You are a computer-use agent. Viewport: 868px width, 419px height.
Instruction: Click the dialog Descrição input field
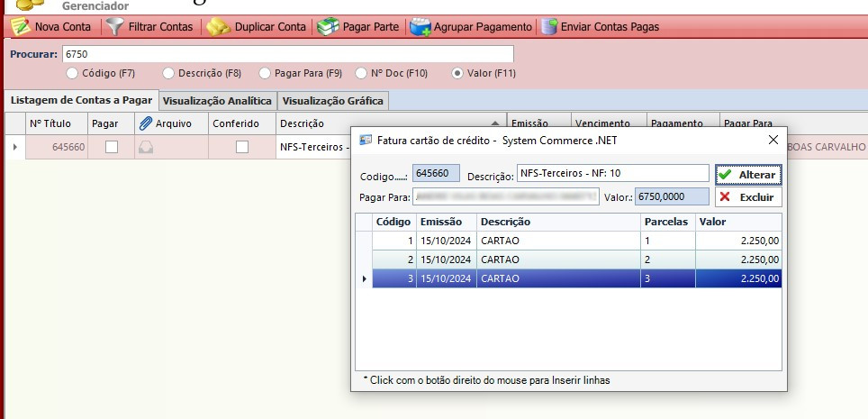[613, 174]
